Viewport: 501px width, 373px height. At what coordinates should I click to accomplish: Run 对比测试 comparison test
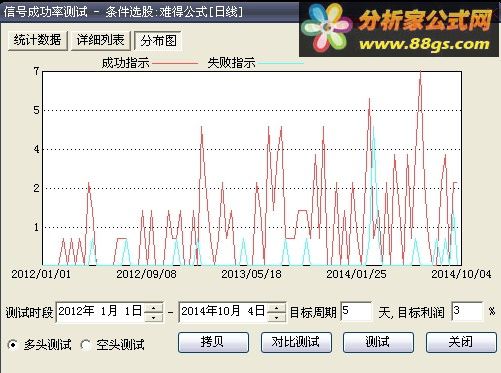click(296, 342)
